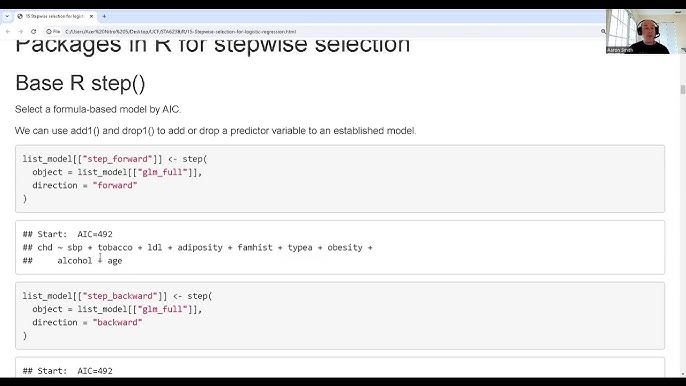Reload the stepwise selection page

pos(34,32)
